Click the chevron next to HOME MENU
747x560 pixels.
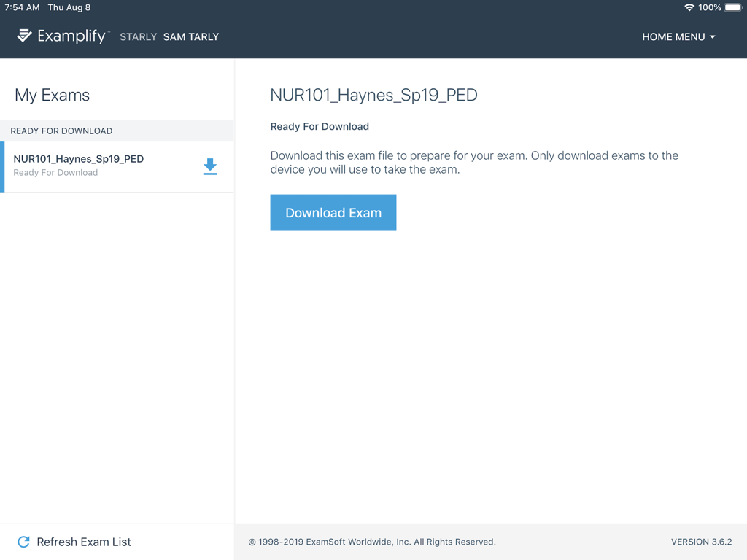[x=711, y=36]
